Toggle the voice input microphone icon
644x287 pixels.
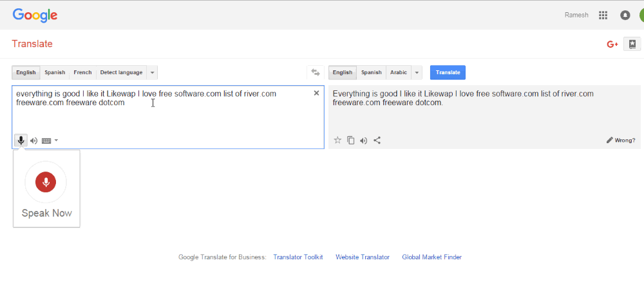point(21,141)
